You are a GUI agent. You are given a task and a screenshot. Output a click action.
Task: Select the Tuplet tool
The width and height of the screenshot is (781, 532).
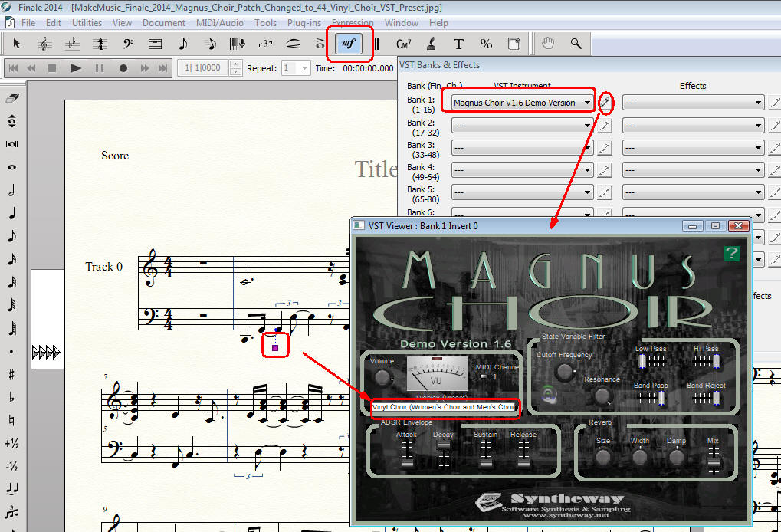[x=265, y=44]
